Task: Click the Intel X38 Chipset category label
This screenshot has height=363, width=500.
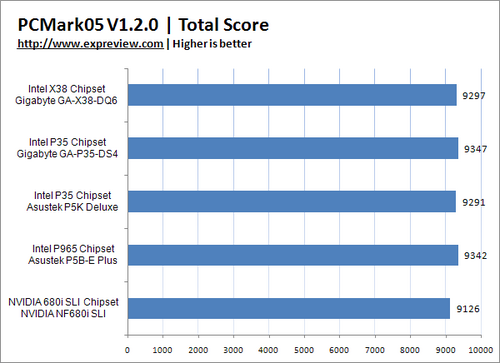Action: [67, 89]
